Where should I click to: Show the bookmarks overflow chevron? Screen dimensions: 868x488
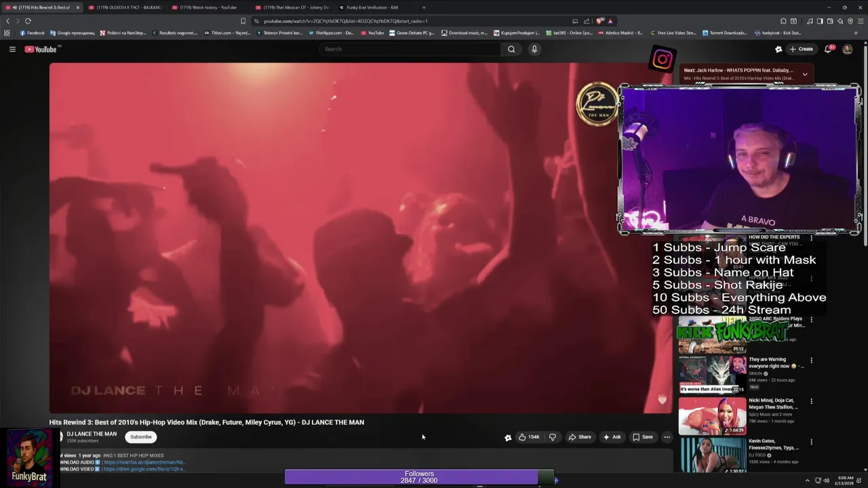[x=856, y=33]
